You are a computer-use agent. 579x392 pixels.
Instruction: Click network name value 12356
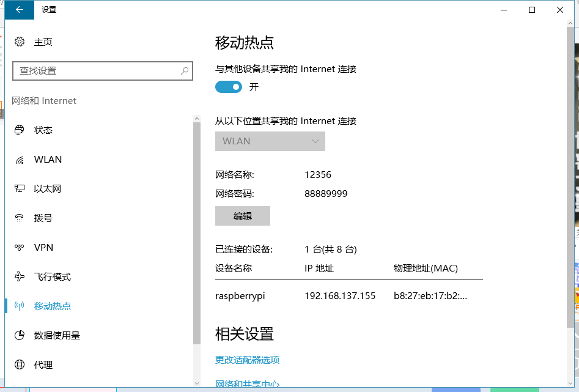click(x=318, y=175)
